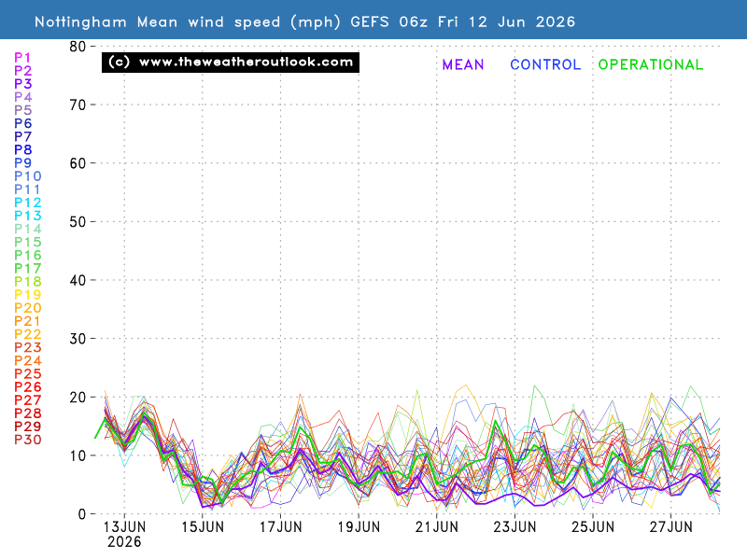
Task: Click the MEAN legend label
Action: (463, 64)
